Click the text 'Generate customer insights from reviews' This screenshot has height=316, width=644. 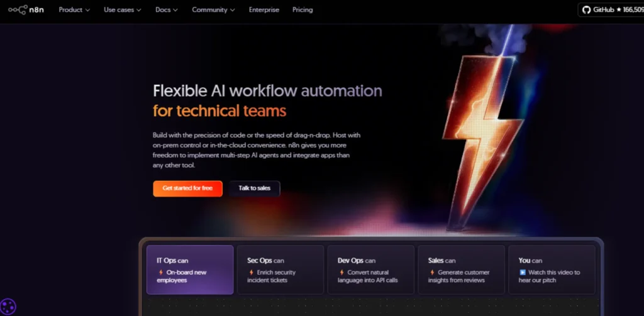pyautogui.click(x=458, y=276)
